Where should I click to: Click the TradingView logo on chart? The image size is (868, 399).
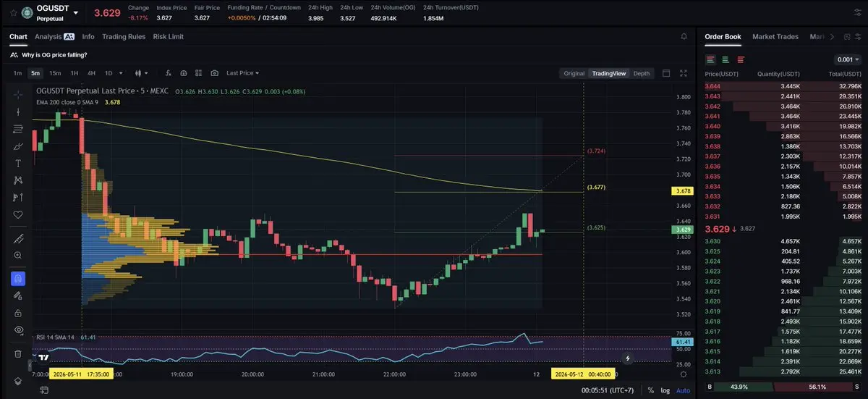pos(44,356)
